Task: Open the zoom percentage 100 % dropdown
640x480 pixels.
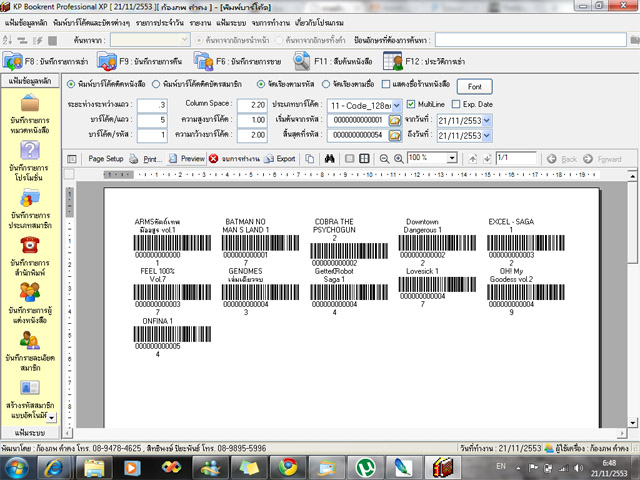Action: click(x=451, y=158)
